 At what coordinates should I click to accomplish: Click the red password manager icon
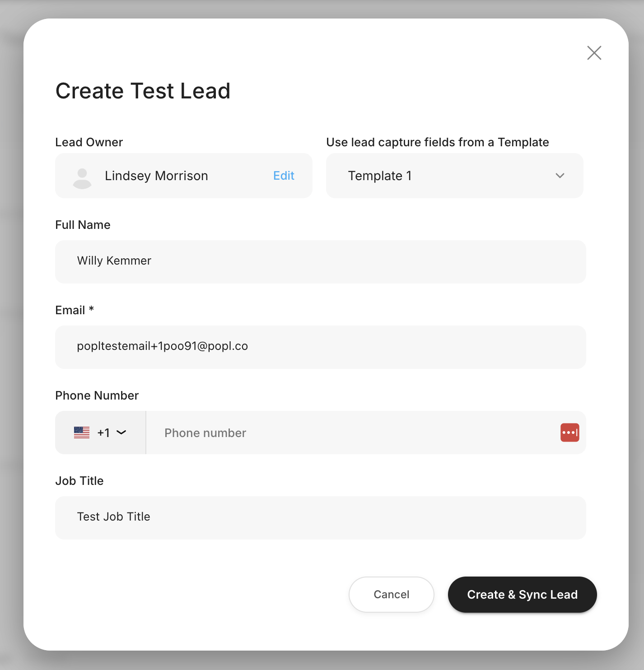569,433
